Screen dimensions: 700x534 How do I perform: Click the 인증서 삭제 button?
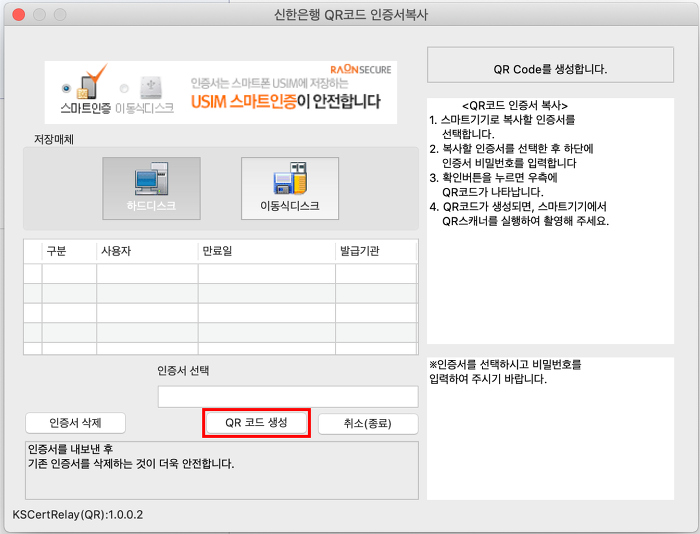click(75, 423)
